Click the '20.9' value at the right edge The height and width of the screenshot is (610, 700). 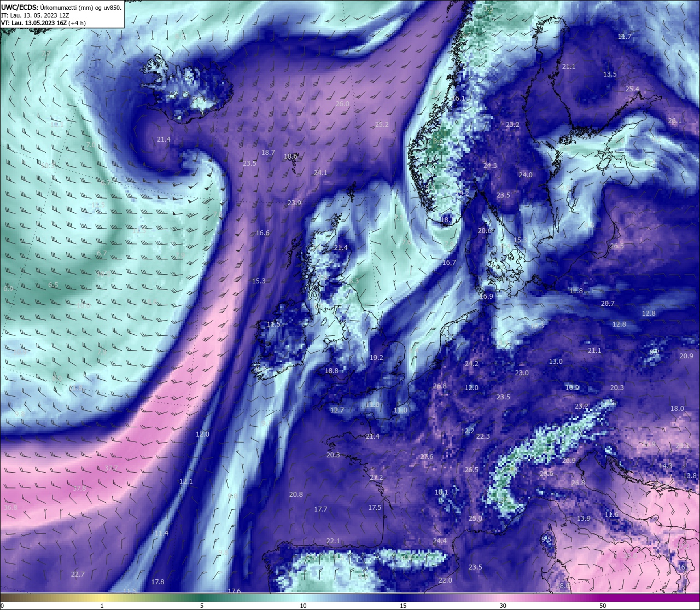click(x=686, y=356)
